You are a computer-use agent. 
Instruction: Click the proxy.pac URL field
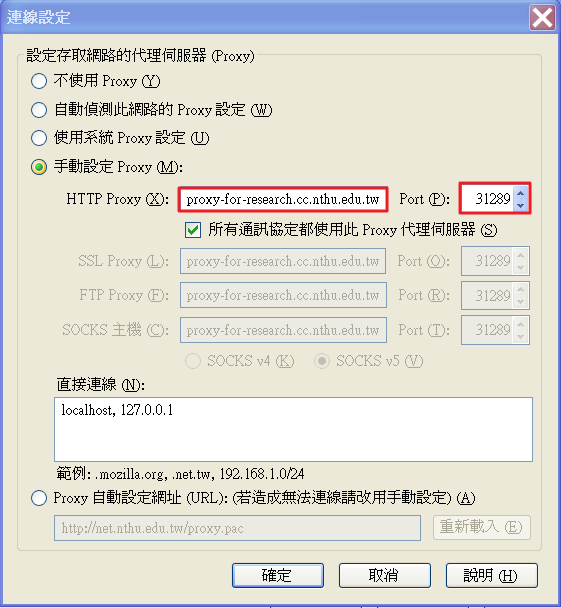(x=237, y=528)
